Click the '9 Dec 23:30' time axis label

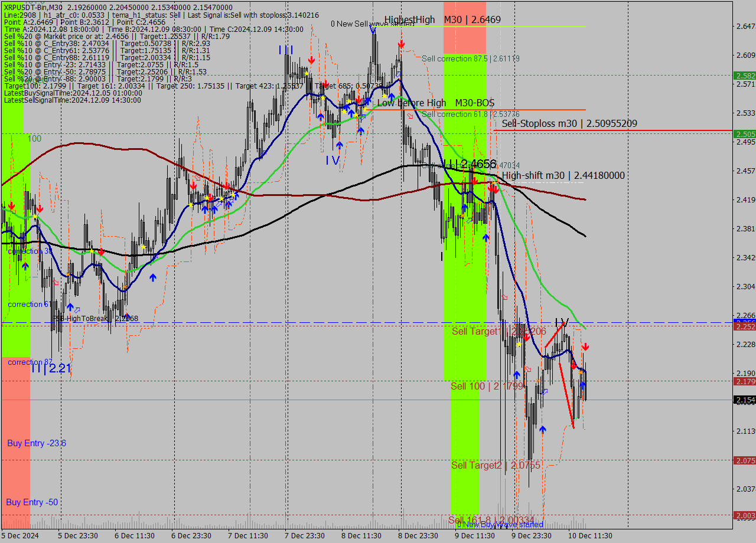532,536
